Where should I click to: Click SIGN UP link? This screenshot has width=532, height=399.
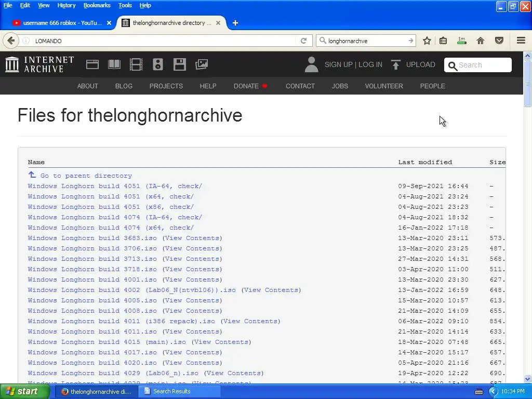[338, 64]
